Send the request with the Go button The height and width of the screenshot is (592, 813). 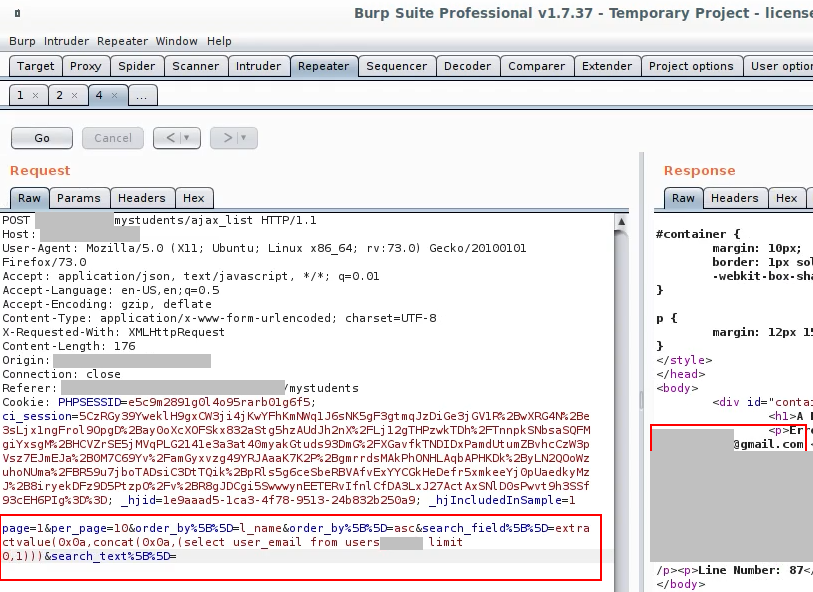(42, 138)
